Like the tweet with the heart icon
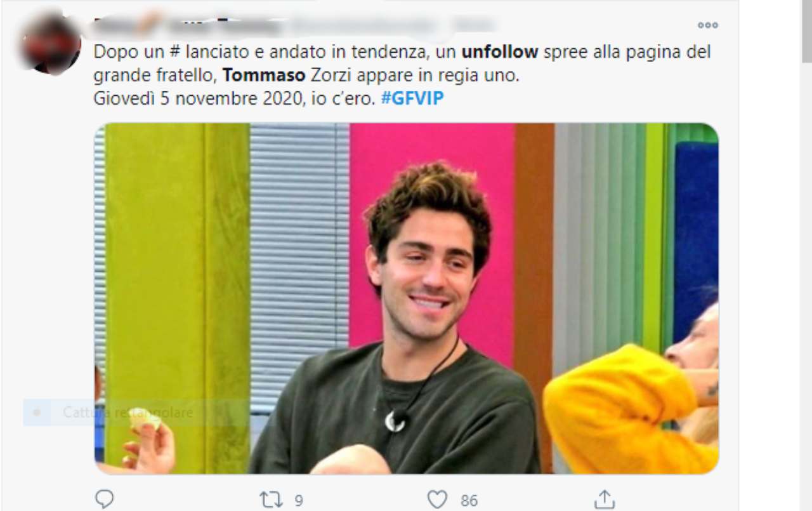 click(x=437, y=500)
